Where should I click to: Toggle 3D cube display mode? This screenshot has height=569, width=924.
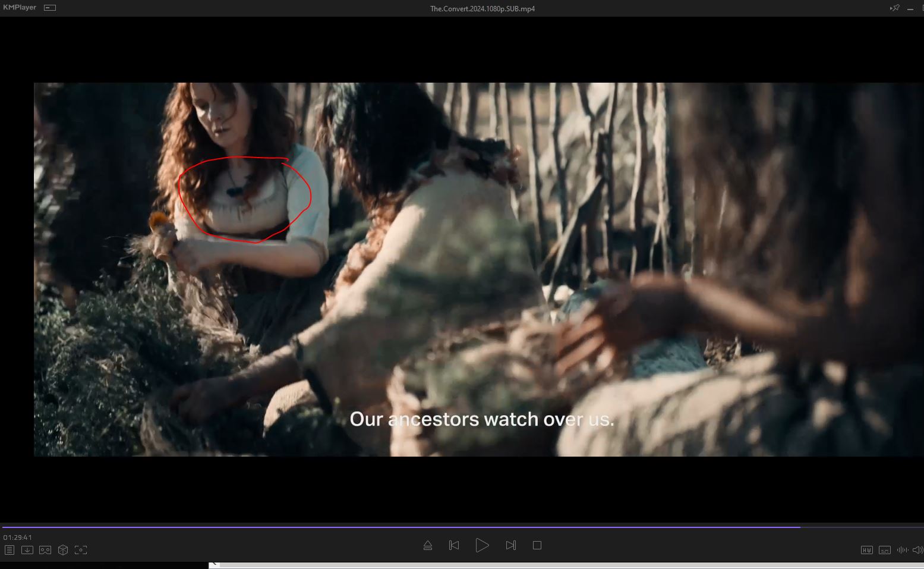63,550
